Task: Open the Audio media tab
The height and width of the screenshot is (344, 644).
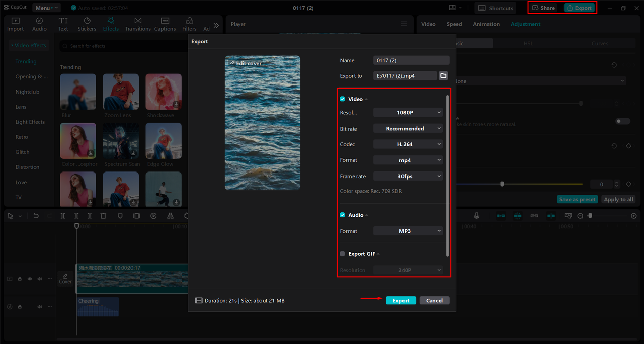Action: click(x=39, y=24)
